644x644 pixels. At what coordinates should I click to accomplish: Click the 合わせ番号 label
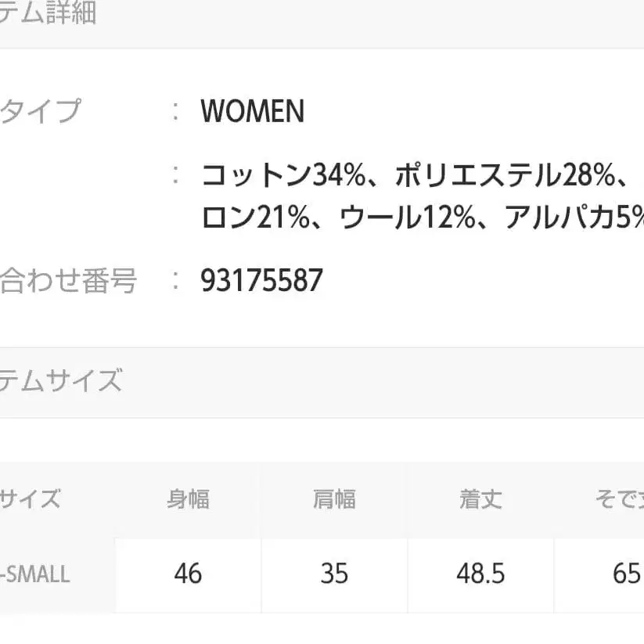tap(70, 282)
